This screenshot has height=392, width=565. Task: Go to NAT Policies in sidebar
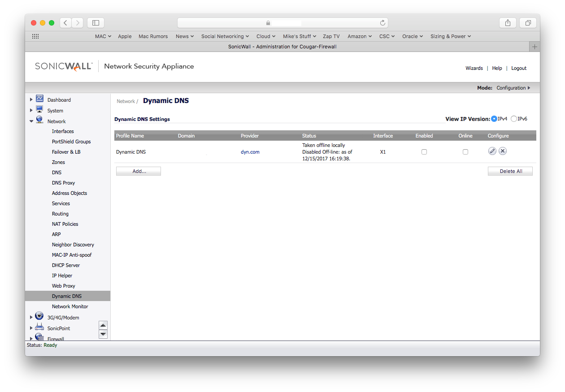(x=65, y=224)
